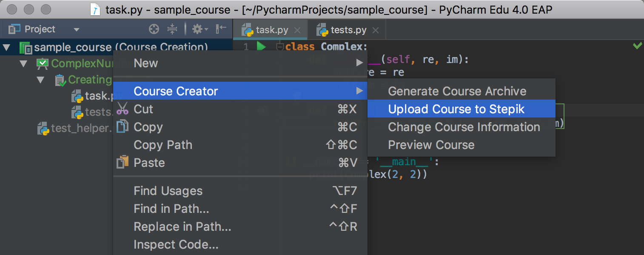Select Upload Course to Stepik

click(462, 109)
